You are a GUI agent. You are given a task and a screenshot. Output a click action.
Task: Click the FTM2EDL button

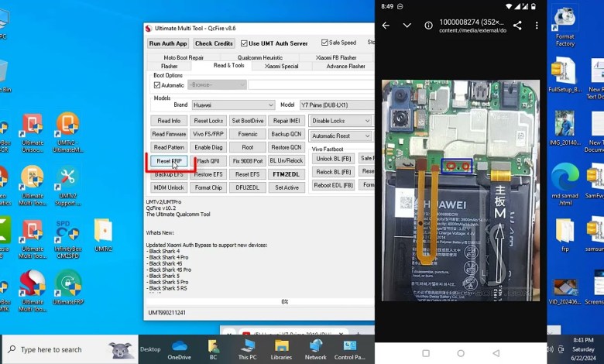tap(287, 174)
